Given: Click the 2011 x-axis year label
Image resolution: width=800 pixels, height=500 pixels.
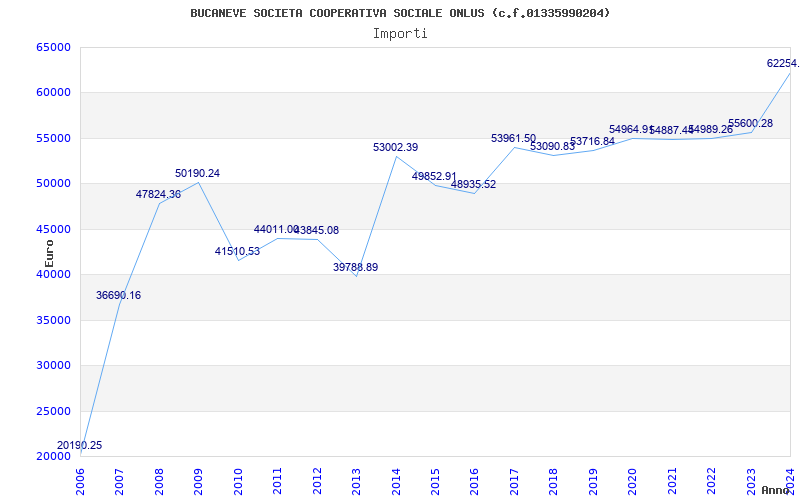Looking at the screenshot, I should [278, 481].
